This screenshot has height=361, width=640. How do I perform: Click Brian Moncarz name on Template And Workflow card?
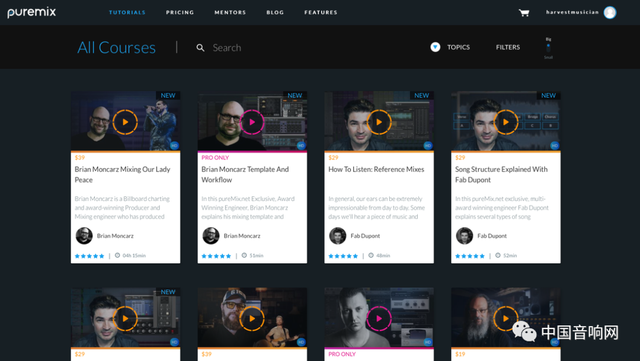pos(242,236)
